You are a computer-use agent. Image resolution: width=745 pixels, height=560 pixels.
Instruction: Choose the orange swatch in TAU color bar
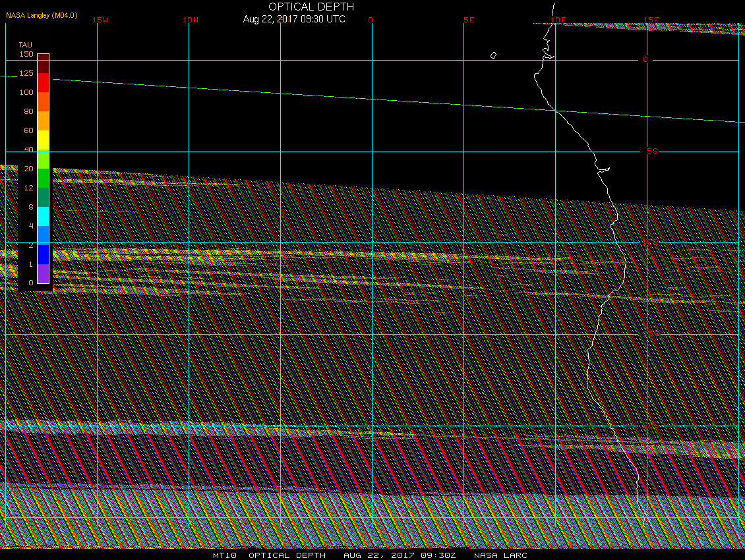(x=43, y=121)
